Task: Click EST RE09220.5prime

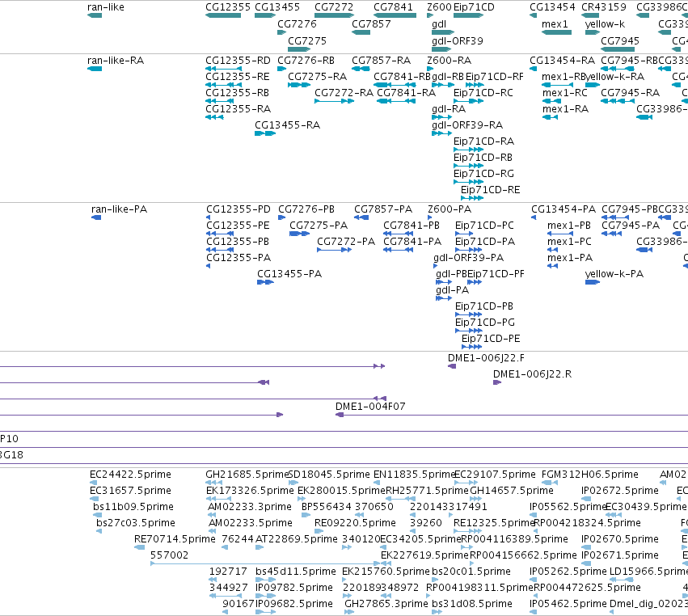Action: click(x=355, y=523)
